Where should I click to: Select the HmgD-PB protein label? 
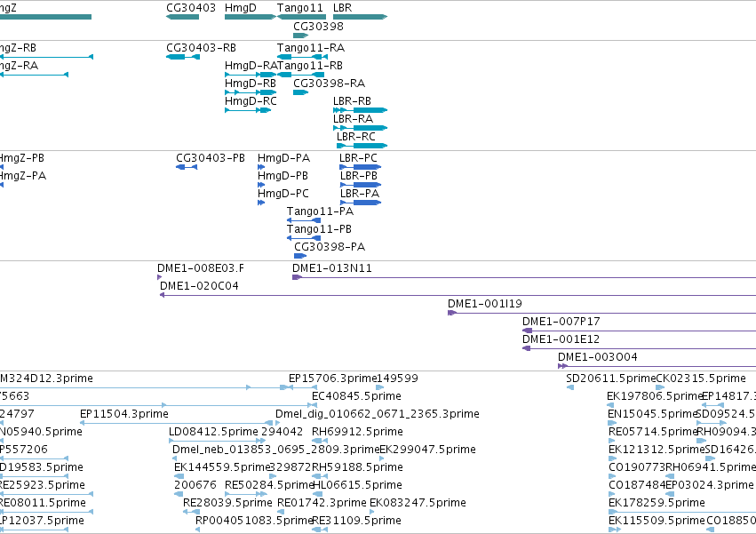point(283,176)
